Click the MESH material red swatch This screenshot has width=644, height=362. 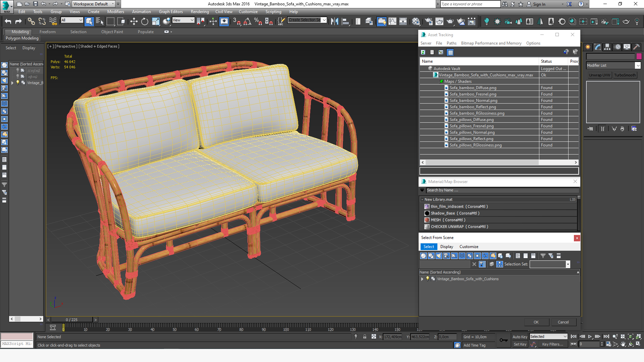point(427,220)
